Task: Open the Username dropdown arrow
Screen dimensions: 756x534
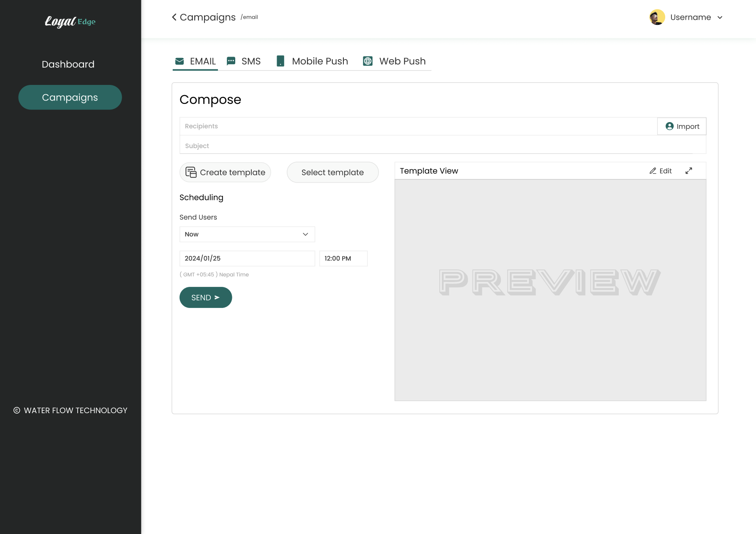Action: tap(720, 17)
